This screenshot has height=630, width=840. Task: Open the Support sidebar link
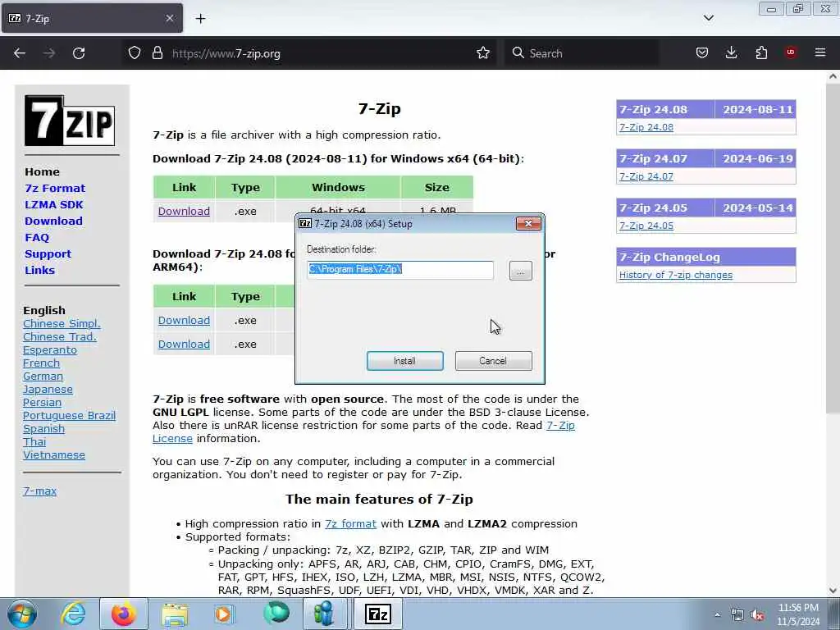(48, 254)
